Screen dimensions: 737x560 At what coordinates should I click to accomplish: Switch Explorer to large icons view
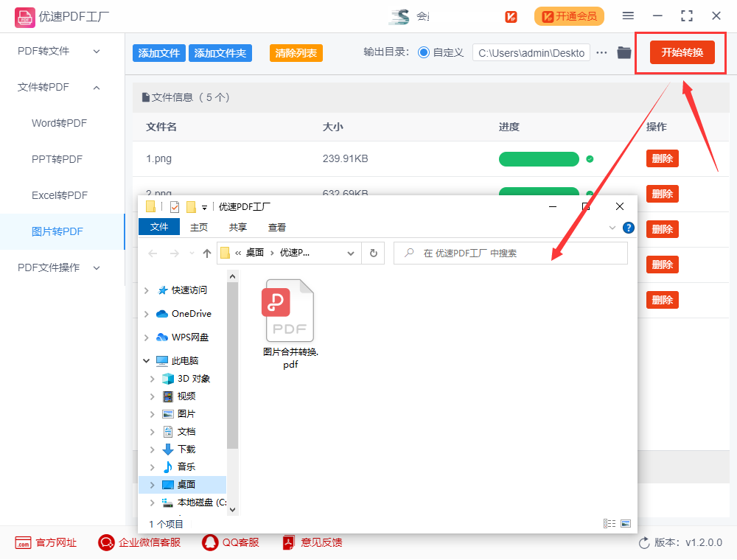point(626,523)
